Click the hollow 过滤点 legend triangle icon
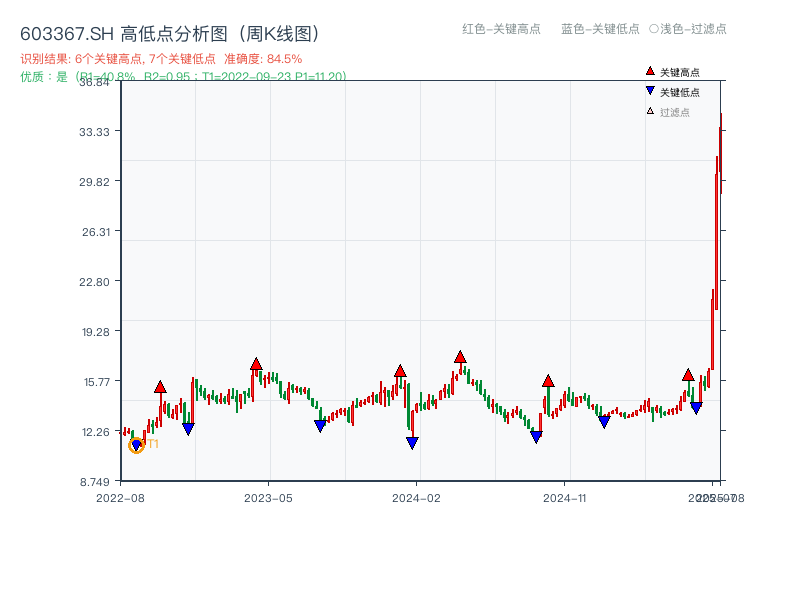This screenshot has width=800, height=600. click(x=650, y=111)
